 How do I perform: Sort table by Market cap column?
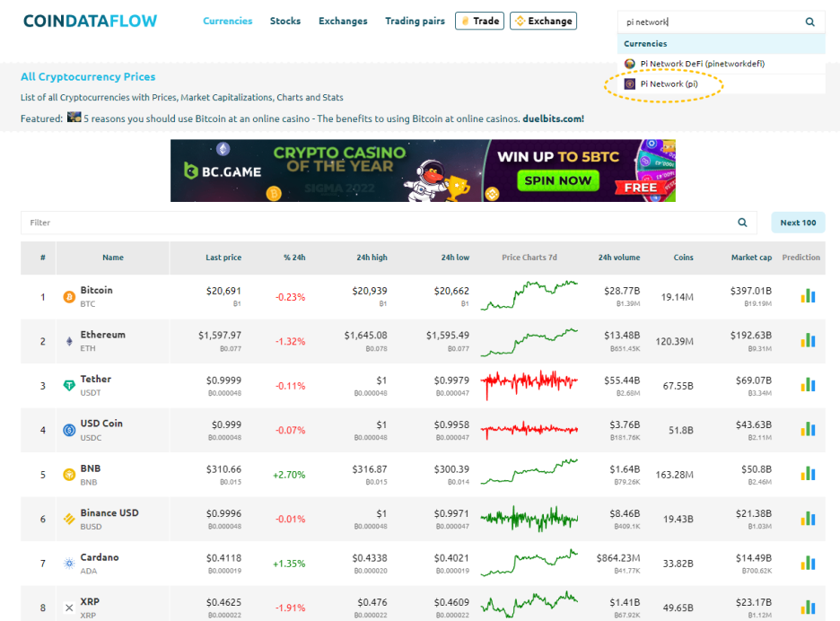[x=752, y=258]
